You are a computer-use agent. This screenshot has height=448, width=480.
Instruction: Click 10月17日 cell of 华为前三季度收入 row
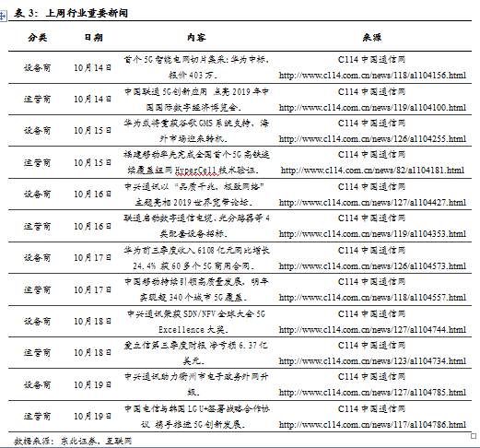[92, 258]
